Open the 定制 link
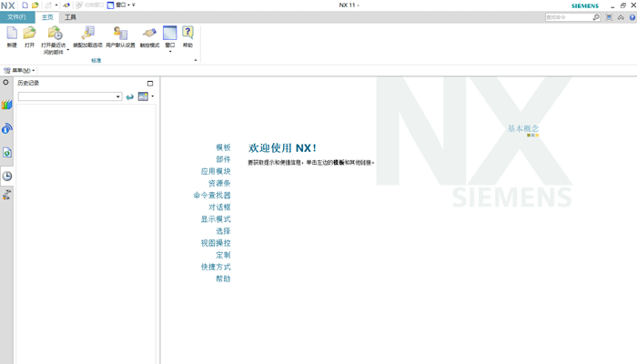 click(223, 255)
